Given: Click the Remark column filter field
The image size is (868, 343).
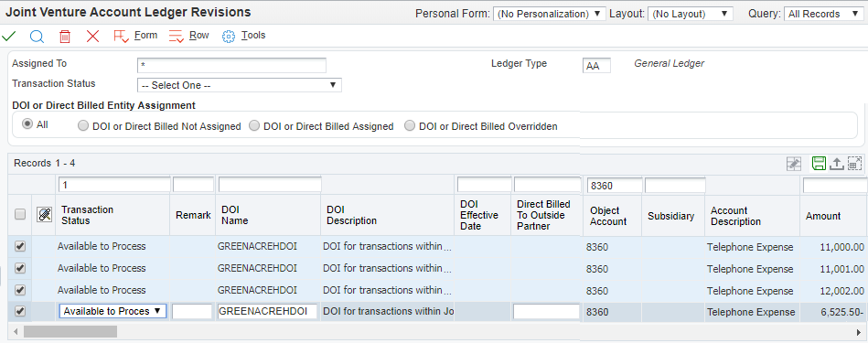Looking at the screenshot, I should tap(193, 185).
